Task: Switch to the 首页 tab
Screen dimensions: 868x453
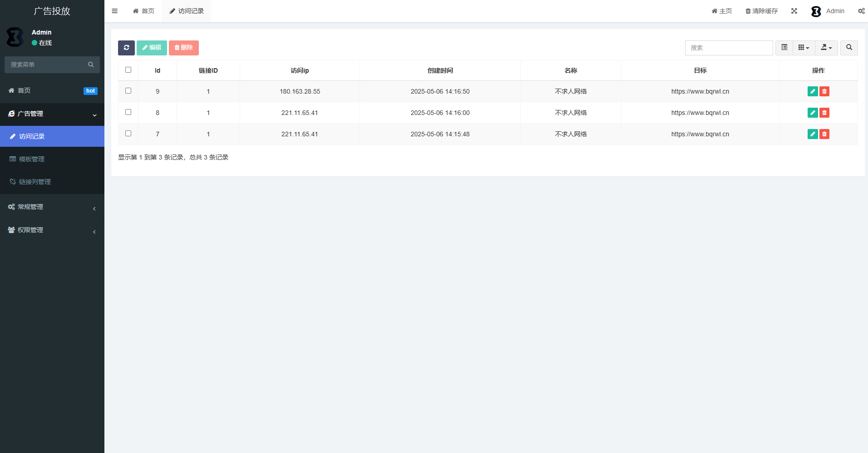Action: pos(143,11)
